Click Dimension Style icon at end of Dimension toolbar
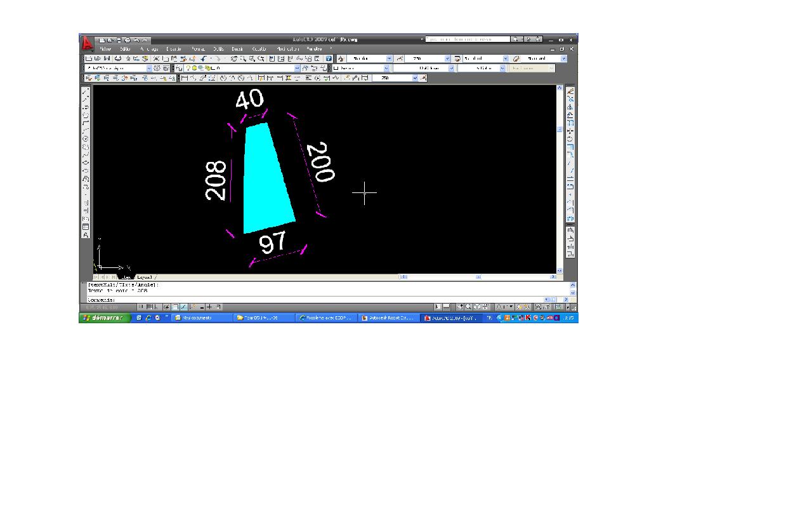The height and width of the screenshot is (508, 812). (x=424, y=78)
